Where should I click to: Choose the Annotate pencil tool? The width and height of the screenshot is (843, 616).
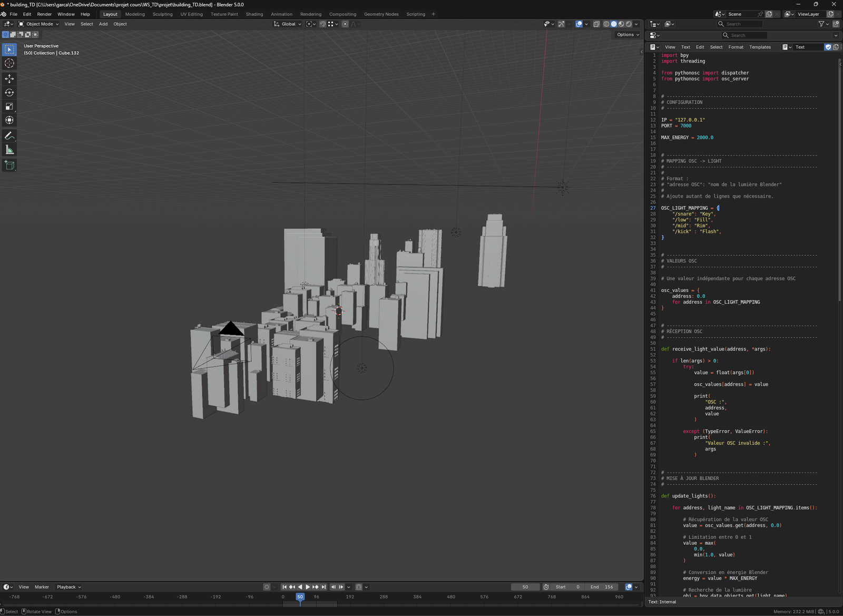point(9,136)
